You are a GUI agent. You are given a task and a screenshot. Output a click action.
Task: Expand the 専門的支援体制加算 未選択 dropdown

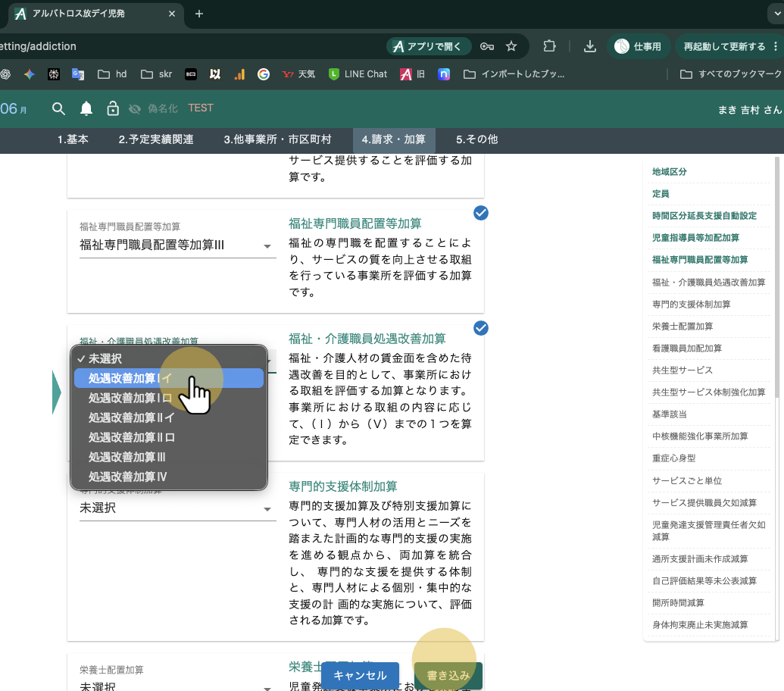177,508
